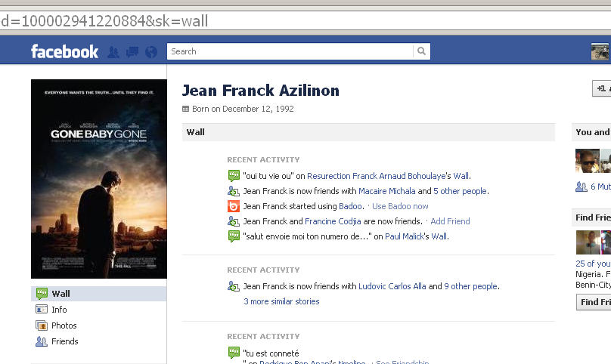Click the search magnifier button

click(x=421, y=51)
